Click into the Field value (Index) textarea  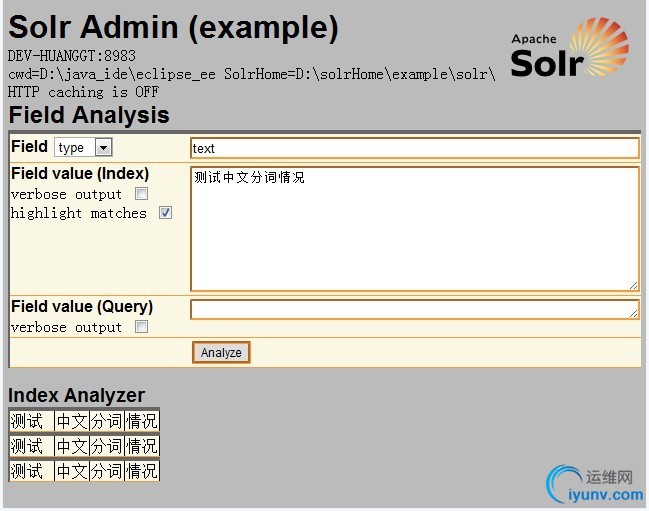(x=415, y=229)
